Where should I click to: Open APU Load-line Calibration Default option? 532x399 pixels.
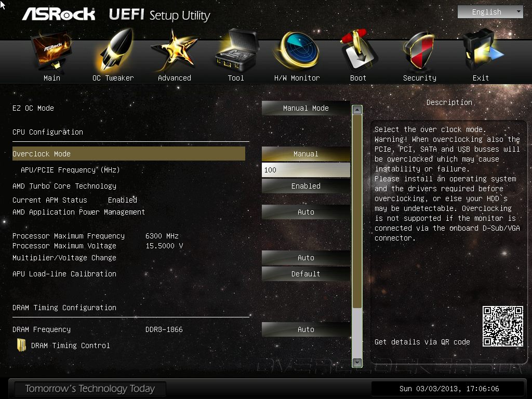pyautogui.click(x=305, y=274)
